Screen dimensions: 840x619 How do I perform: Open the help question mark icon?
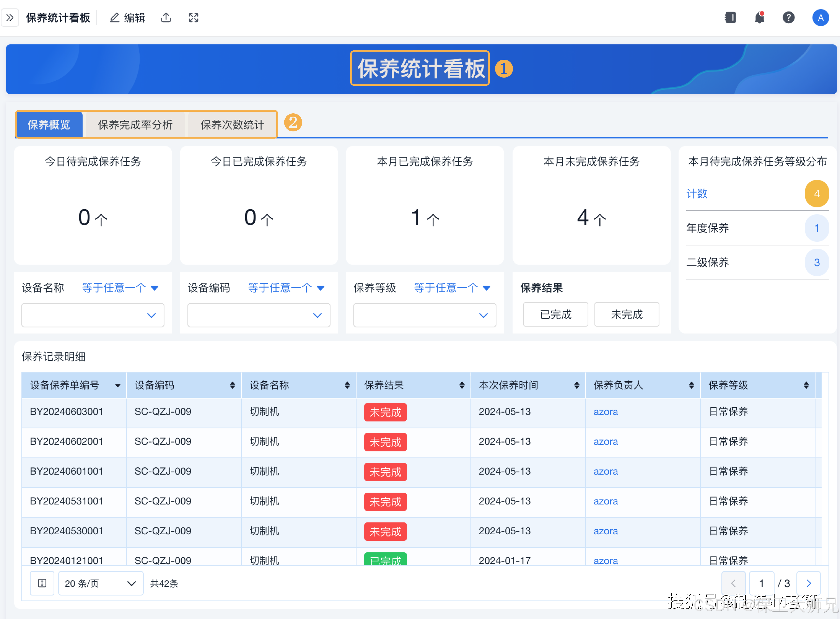coord(789,18)
